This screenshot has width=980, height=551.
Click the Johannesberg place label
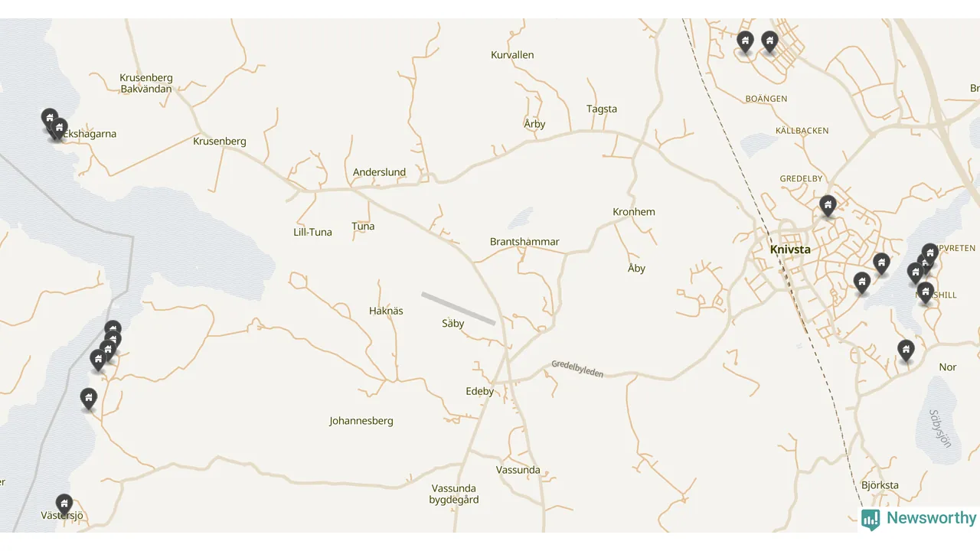click(361, 421)
